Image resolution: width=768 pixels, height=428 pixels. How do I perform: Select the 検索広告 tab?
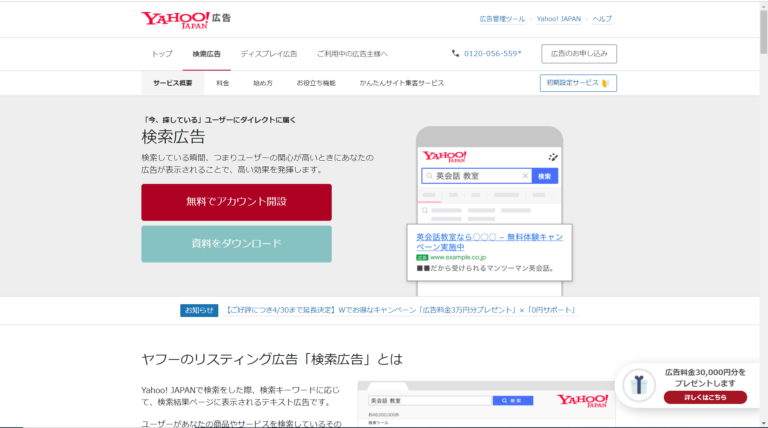(206, 54)
